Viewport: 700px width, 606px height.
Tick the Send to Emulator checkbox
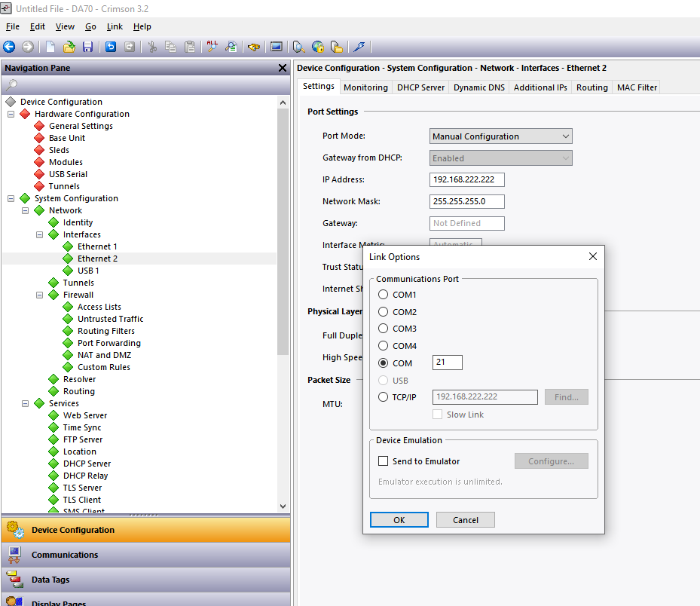click(383, 461)
